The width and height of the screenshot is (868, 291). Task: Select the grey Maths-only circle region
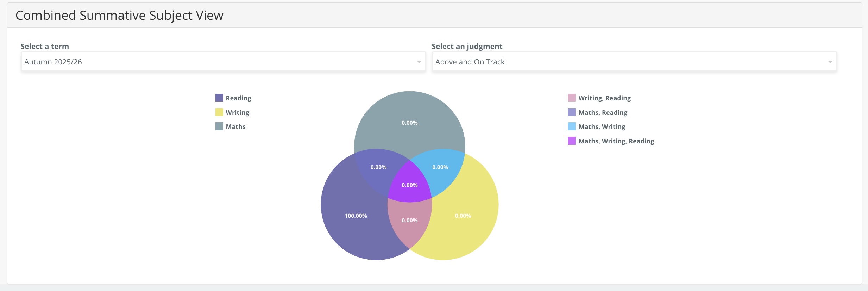pos(409,123)
